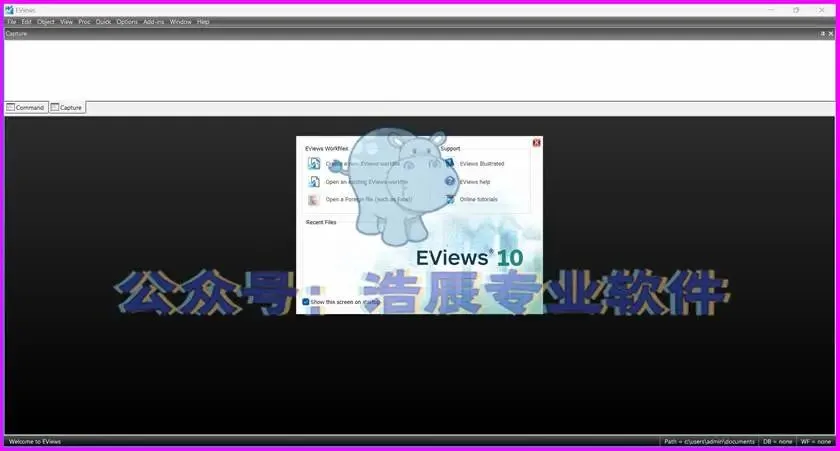Open the Proc menu

[85, 22]
